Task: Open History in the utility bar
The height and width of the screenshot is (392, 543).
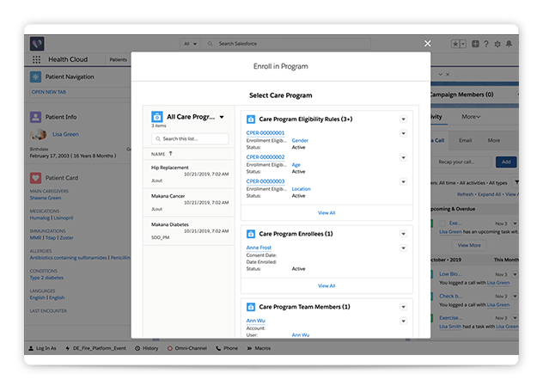Action: point(146,348)
